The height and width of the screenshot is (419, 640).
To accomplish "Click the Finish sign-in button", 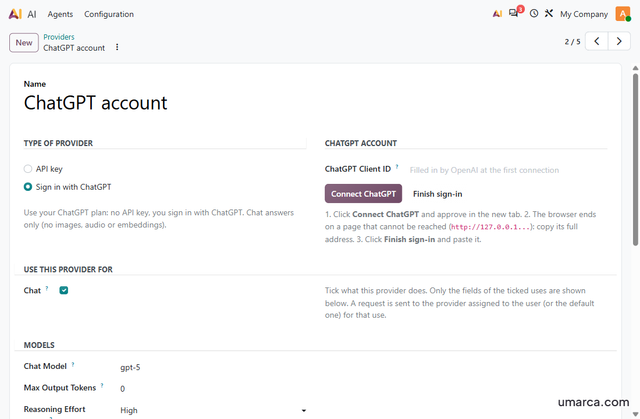I will pos(438,194).
